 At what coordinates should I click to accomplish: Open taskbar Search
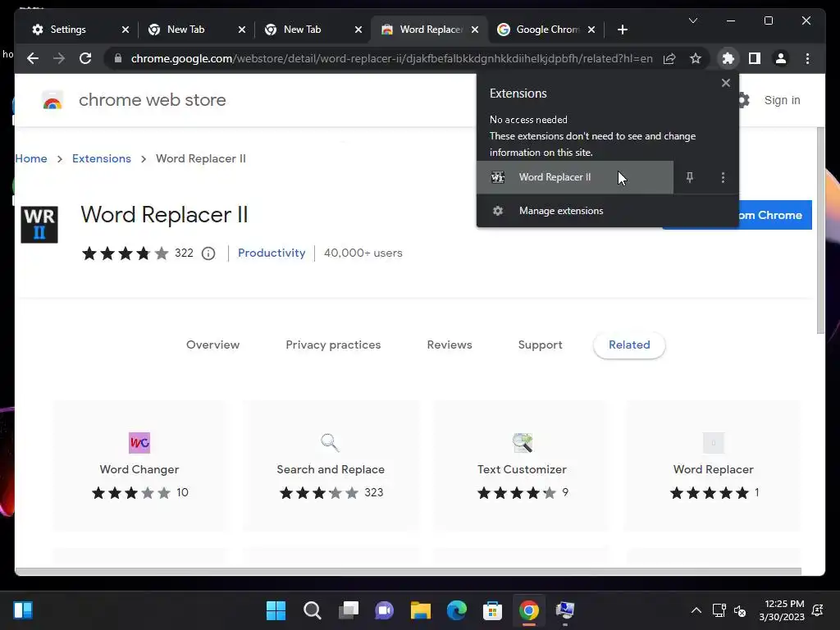coord(312,610)
